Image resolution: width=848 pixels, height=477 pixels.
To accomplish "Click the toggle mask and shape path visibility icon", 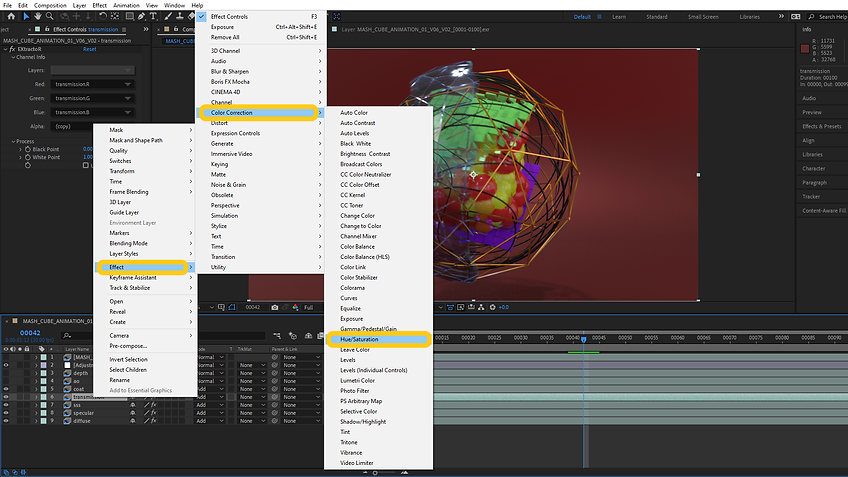I will click(232, 307).
